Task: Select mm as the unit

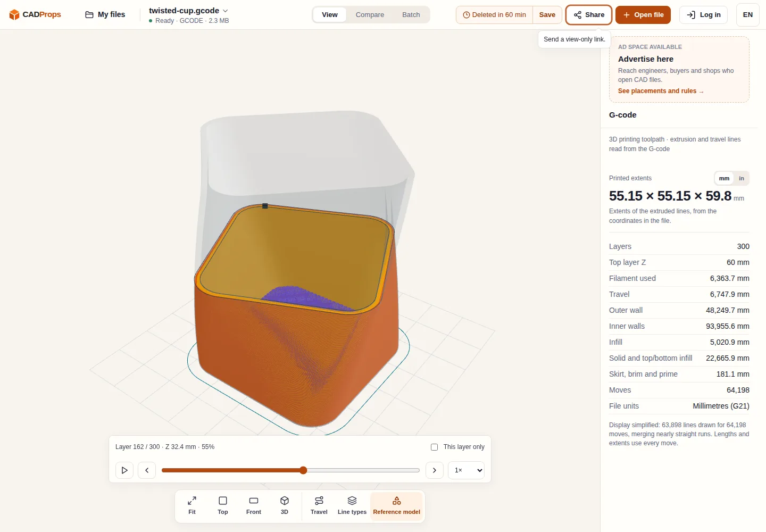Action: pyautogui.click(x=724, y=178)
